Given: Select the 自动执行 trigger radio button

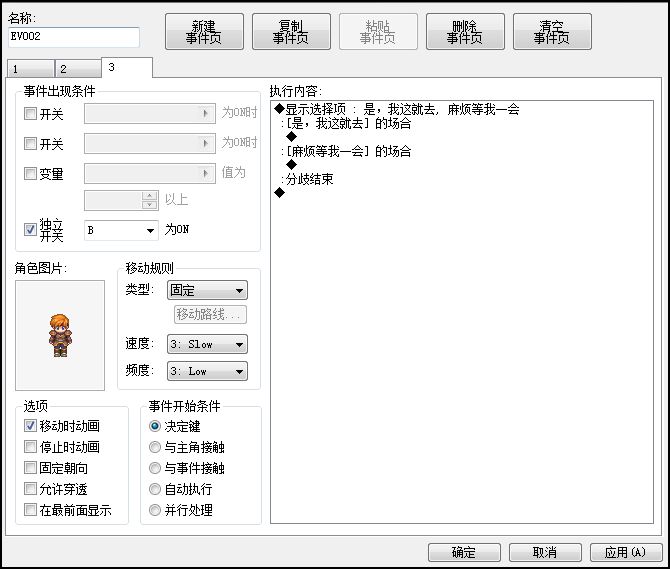Looking at the screenshot, I should point(155,489).
